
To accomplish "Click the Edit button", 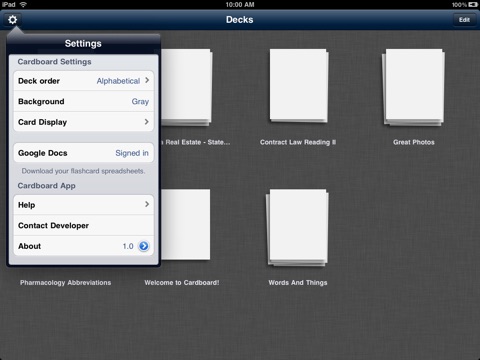I will (464, 20).
